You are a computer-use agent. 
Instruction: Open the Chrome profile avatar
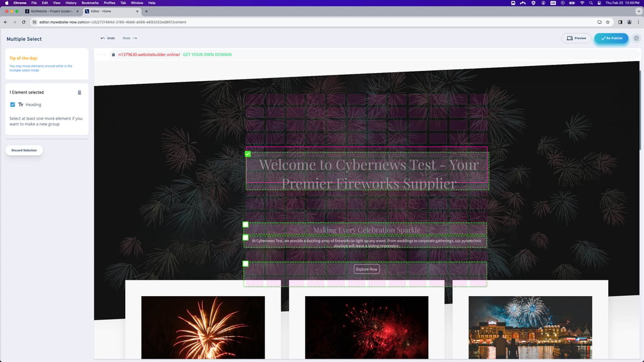coord(629,22)
